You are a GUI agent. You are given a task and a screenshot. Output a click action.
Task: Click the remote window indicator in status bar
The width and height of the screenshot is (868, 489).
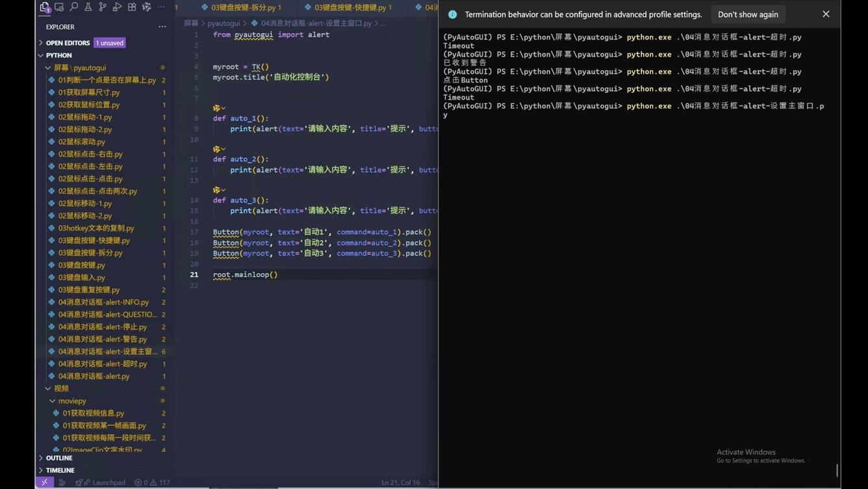tap(44, 482)
